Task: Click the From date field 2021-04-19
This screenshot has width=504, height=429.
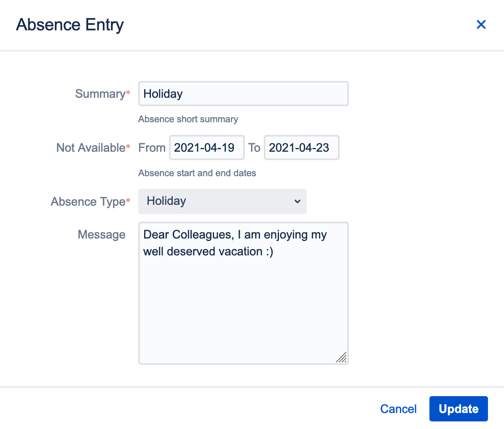Action: pyautogui.click(x=206, y=147)
